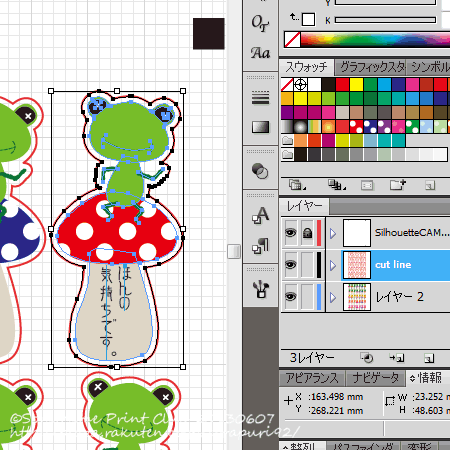Image resolution: width=450 pixels, height=450 pixels.
Task: Switch to the アピアランス tab
Action: coord(312,378)
